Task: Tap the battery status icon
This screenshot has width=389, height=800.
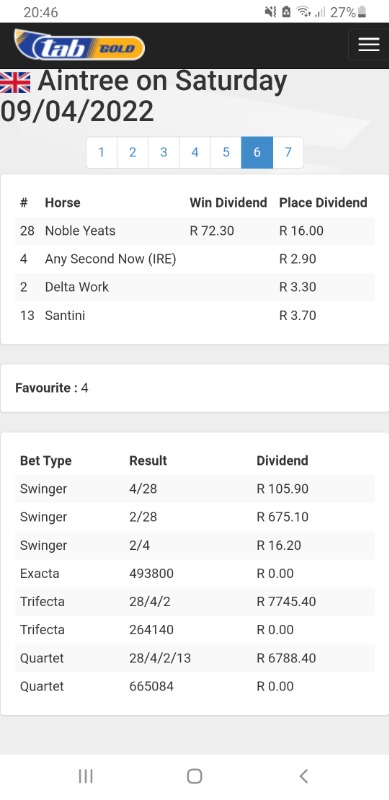Action: (362, 12)
